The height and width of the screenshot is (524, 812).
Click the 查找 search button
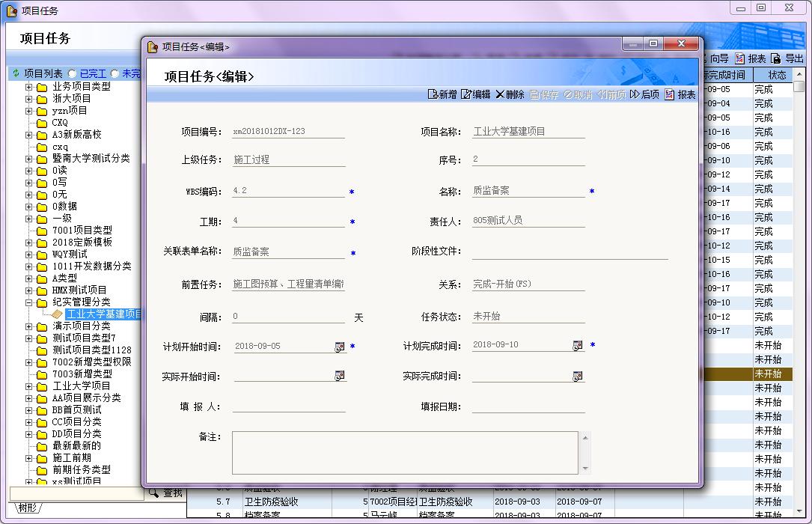point(165,493)
